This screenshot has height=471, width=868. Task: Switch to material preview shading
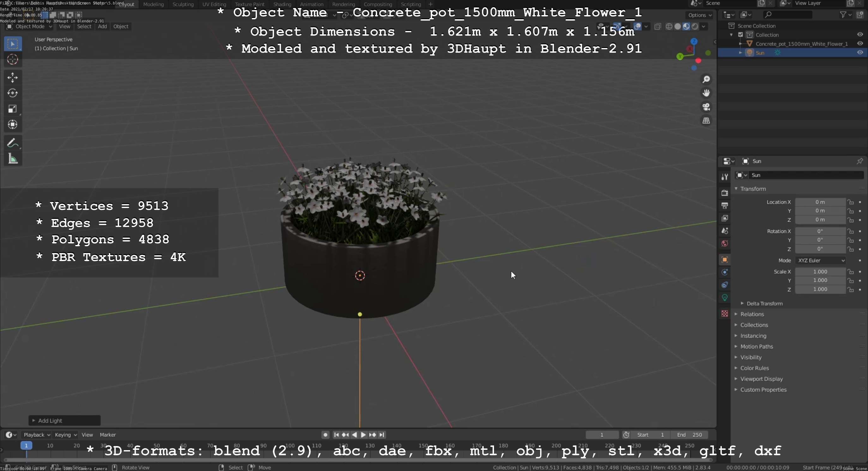[686, 27]
